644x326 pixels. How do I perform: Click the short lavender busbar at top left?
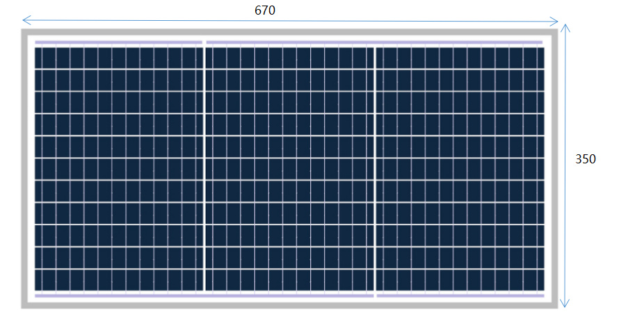118,42
